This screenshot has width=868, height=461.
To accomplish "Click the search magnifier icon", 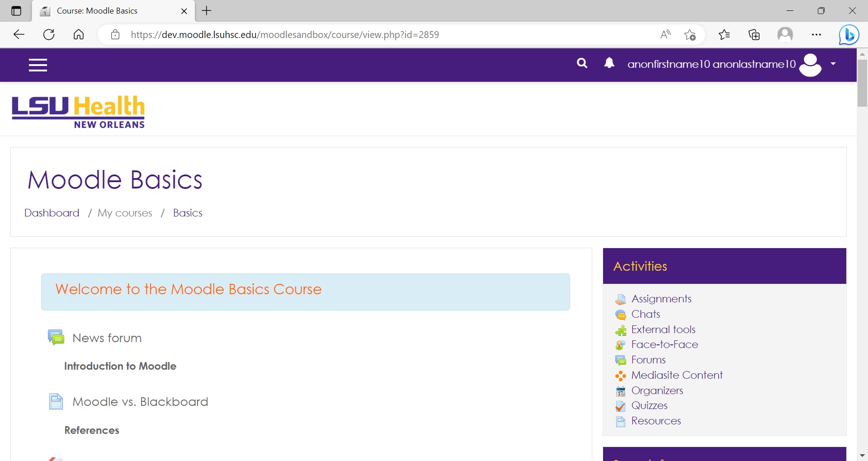I will (x=582, y=63).
